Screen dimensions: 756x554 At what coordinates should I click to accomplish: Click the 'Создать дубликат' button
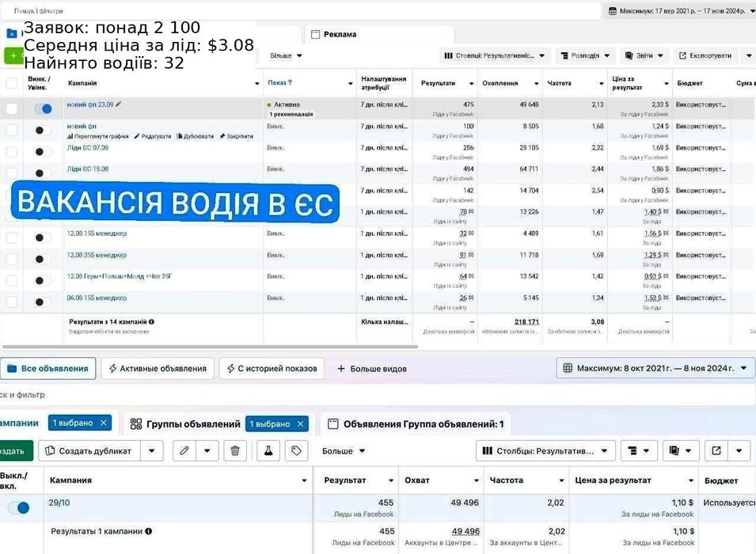point(89,451)
